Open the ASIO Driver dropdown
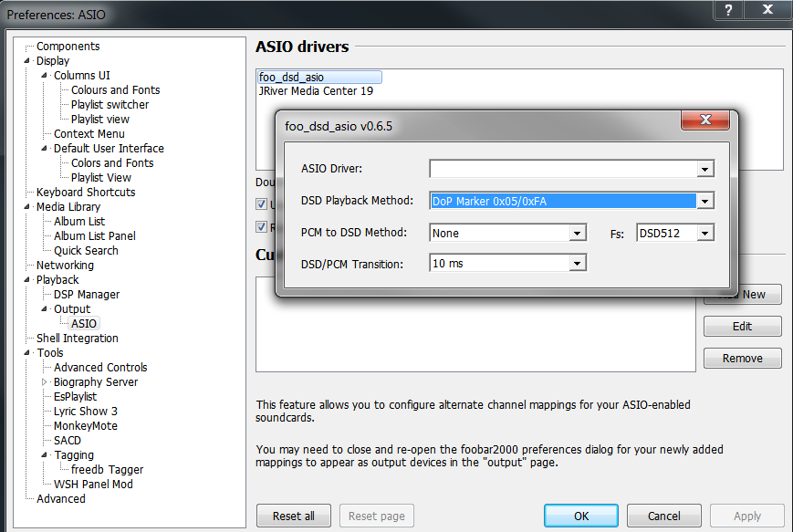793x532 pixels. [x=704, y=169]
